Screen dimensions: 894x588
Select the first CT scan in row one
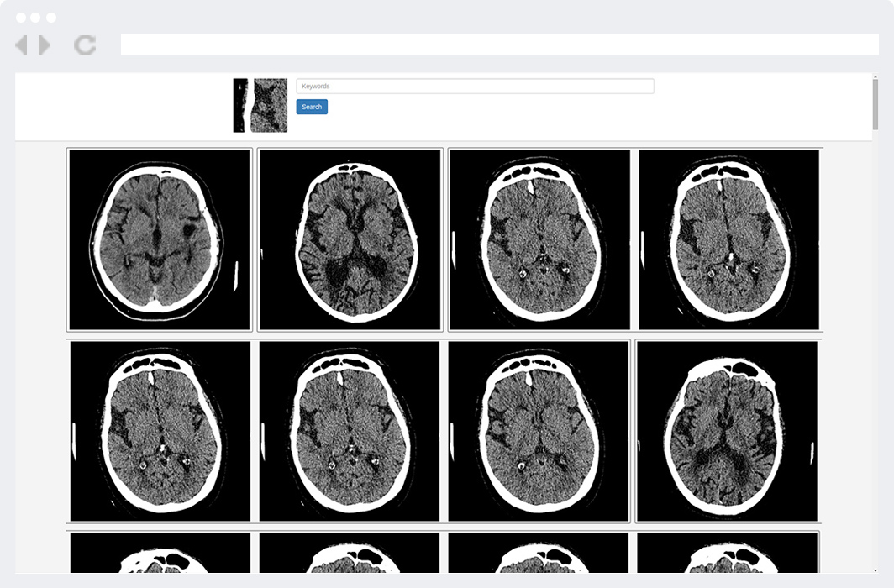[160, 239]
